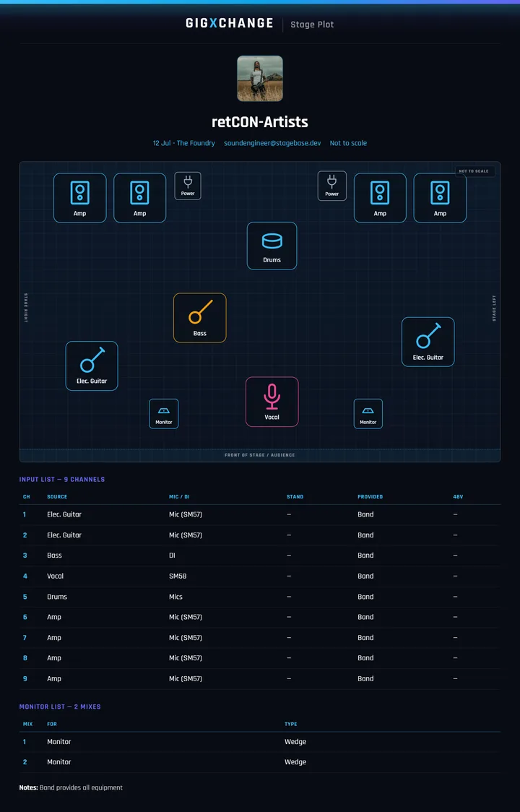Click the Vocal source in channel 4
This screenshot has width=520, height=812.
coord(56,576)
